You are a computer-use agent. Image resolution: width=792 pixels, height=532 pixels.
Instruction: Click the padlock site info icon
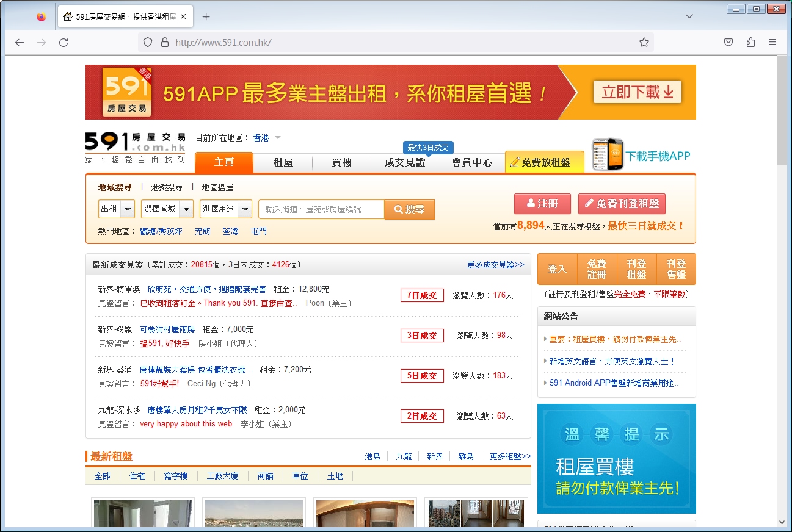click(164, 42)
